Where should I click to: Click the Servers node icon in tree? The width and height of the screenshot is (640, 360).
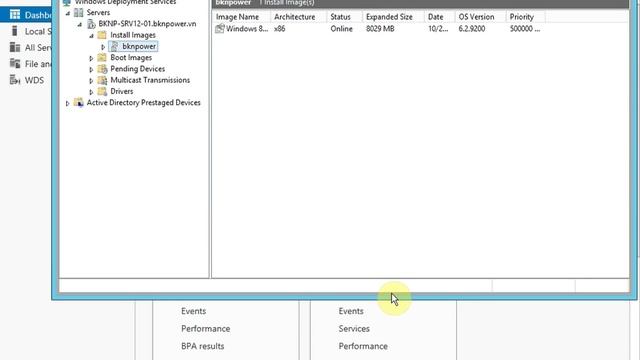click(78, 13)
